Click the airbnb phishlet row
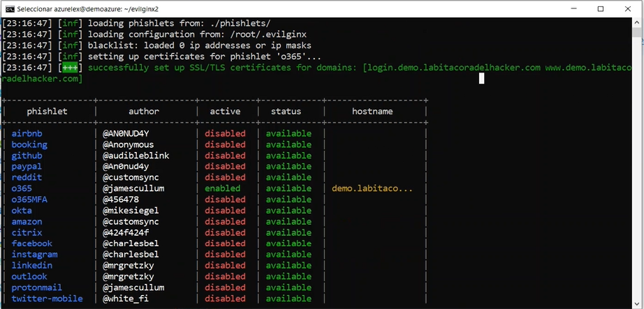644x309 pixels. click(214, 133)
